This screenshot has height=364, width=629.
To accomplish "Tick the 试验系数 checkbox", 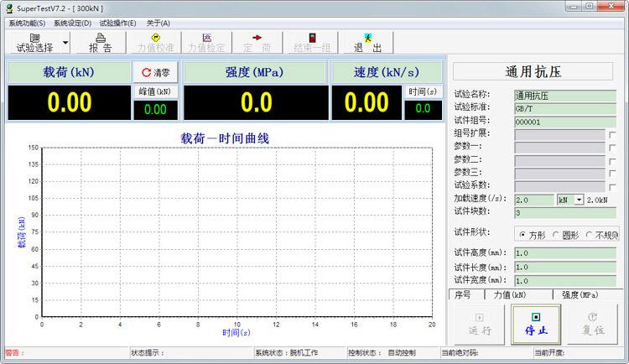I will tap(612, 185).
